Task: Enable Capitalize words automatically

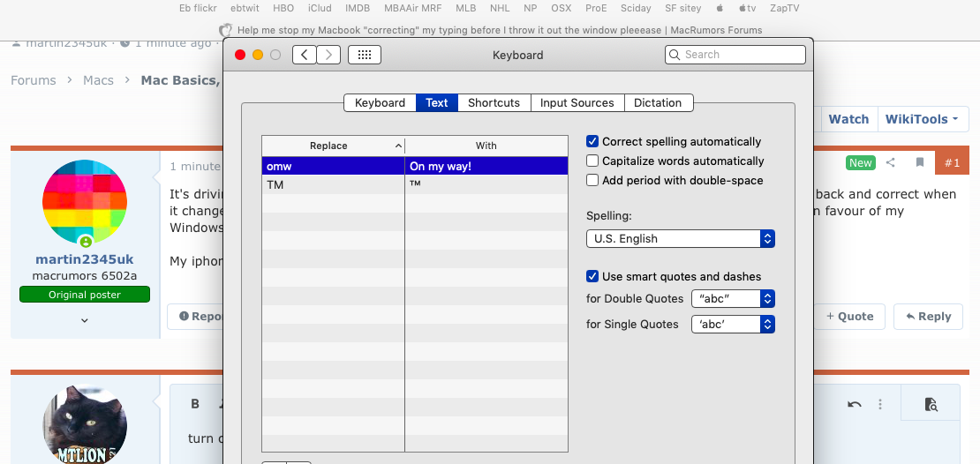Action: [x=592, y=161]
